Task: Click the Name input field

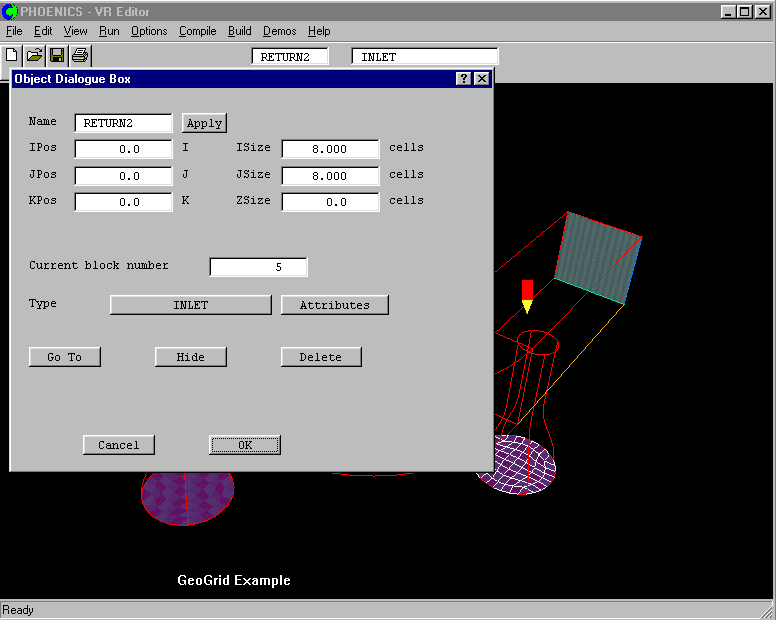Action: point(123,123)
